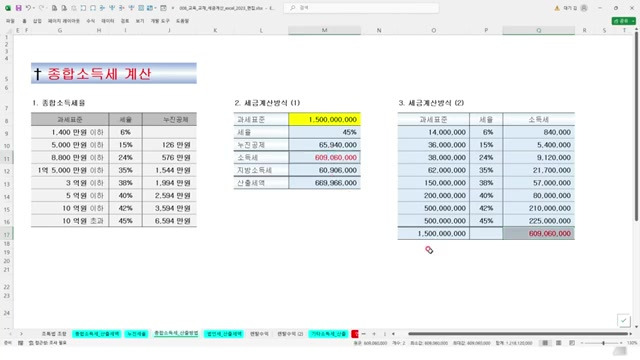Click the zoom out minus button
Image resolution: width=640 pixels, height=360 pixels.
point(582,343)
